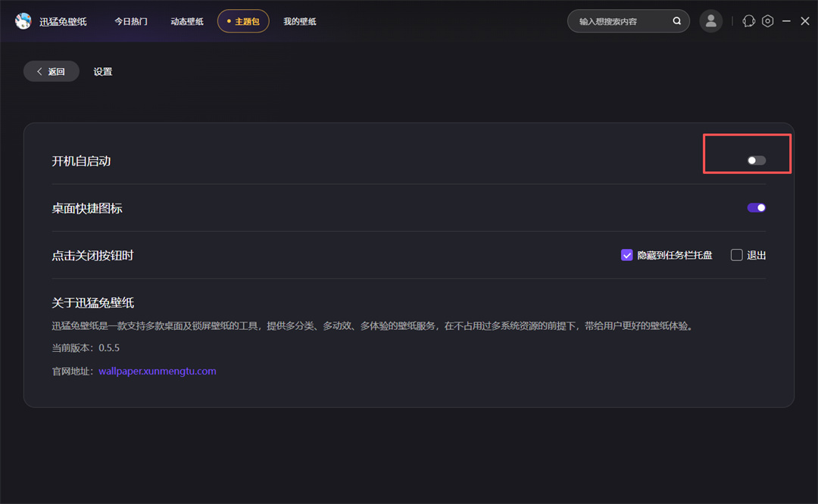This screenshot has width=818, height=504.
Task: Close the wallpaper app window
Action: pos(805,21)
